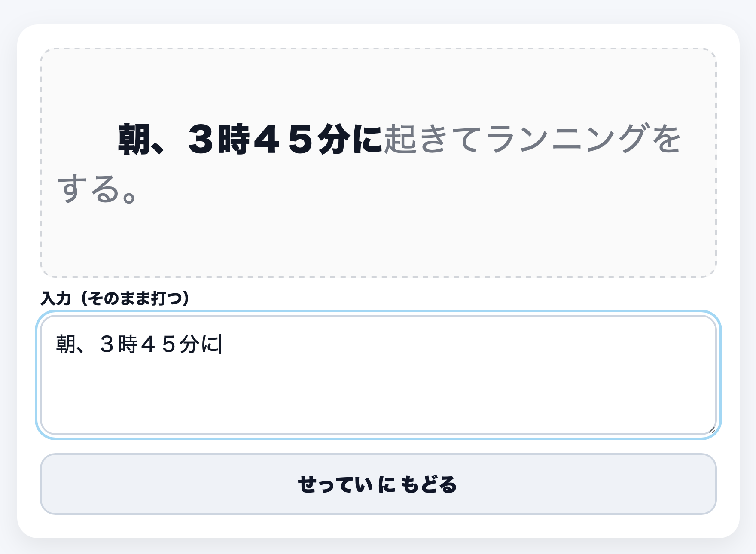Click the bold ３時 in the sample sentence
Image resolution: width=756 pixels, height=554 pixels.
click(219, 139)
